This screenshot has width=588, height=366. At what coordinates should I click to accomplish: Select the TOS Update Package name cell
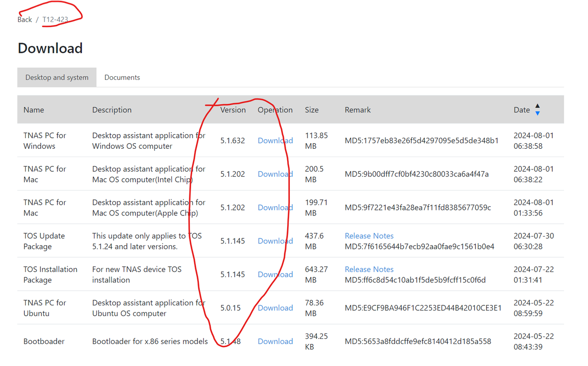pos(44,241)
